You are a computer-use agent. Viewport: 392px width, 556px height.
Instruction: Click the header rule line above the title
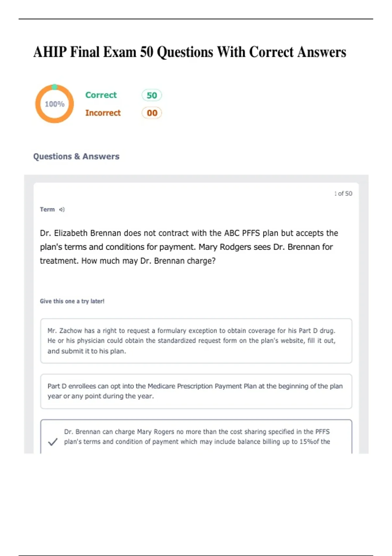click(x=196, y=19)
